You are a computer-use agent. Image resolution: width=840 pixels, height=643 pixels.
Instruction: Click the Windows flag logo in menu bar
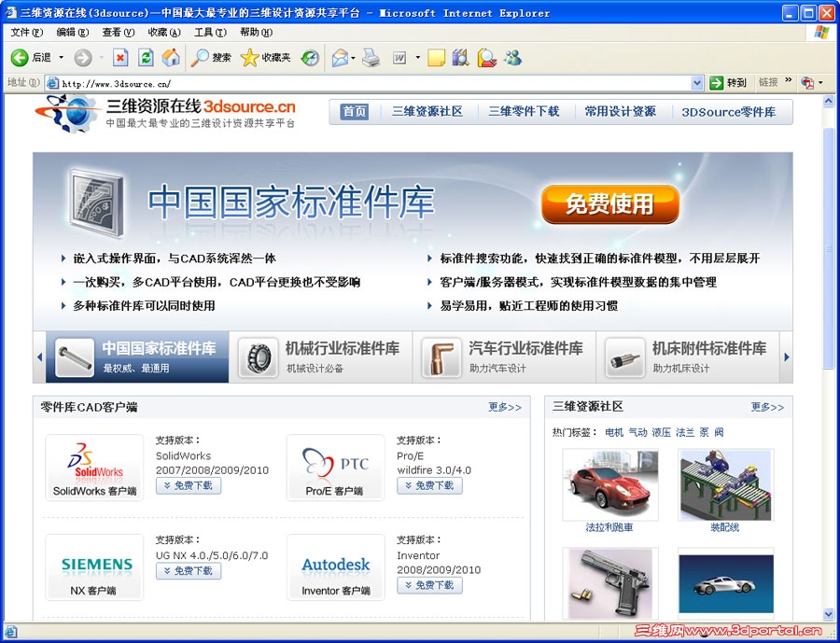[x=821, y=32]
